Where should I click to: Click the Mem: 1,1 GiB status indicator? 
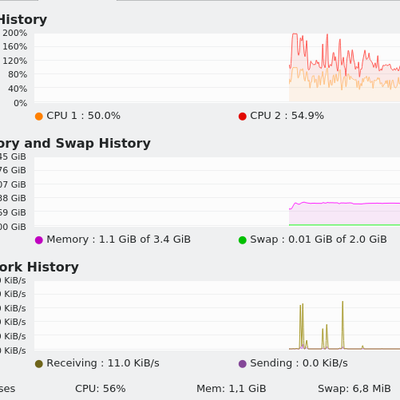click(231, 389)
